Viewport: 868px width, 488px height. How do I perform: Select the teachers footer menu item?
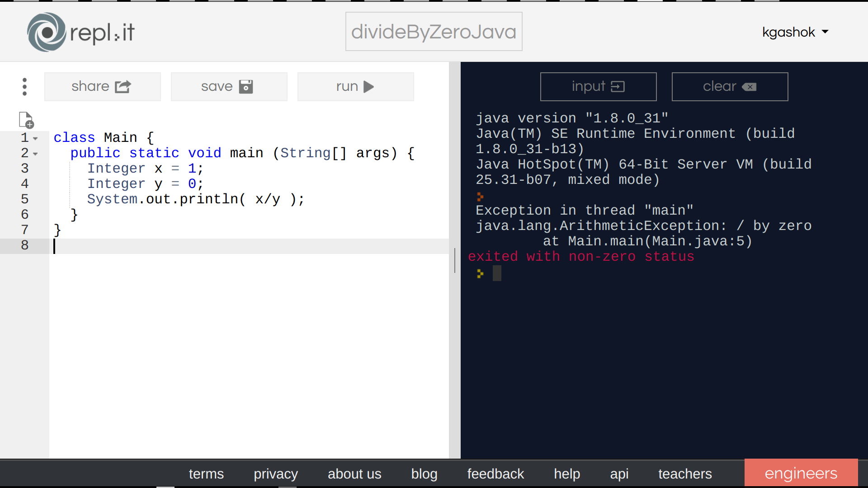pos(685,474)
